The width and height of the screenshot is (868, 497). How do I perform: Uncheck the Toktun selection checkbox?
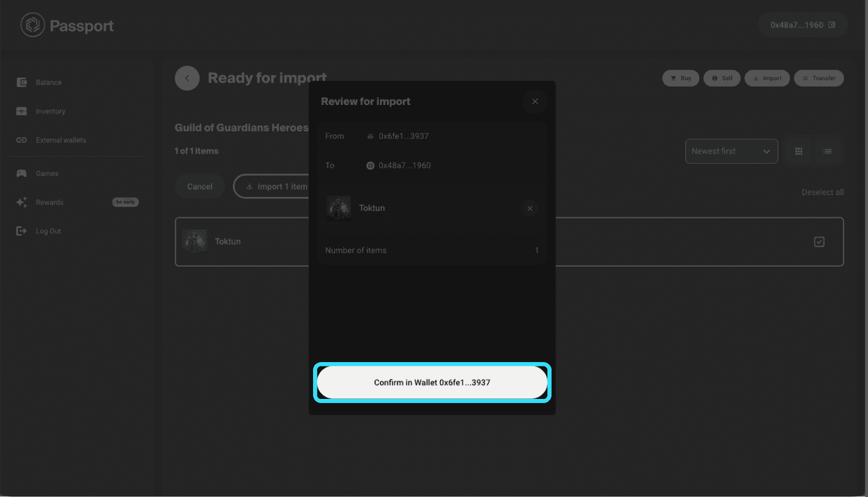819,242
